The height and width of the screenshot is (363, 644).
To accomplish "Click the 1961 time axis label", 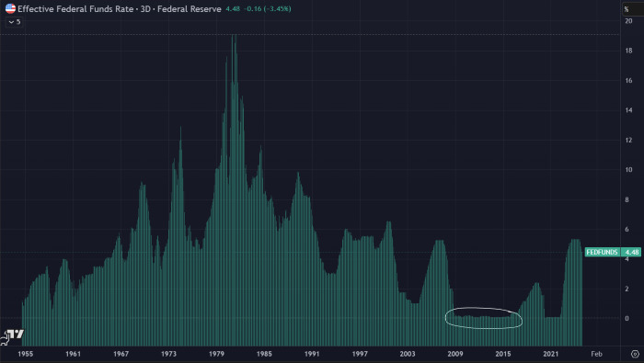I will click(73, 354).
